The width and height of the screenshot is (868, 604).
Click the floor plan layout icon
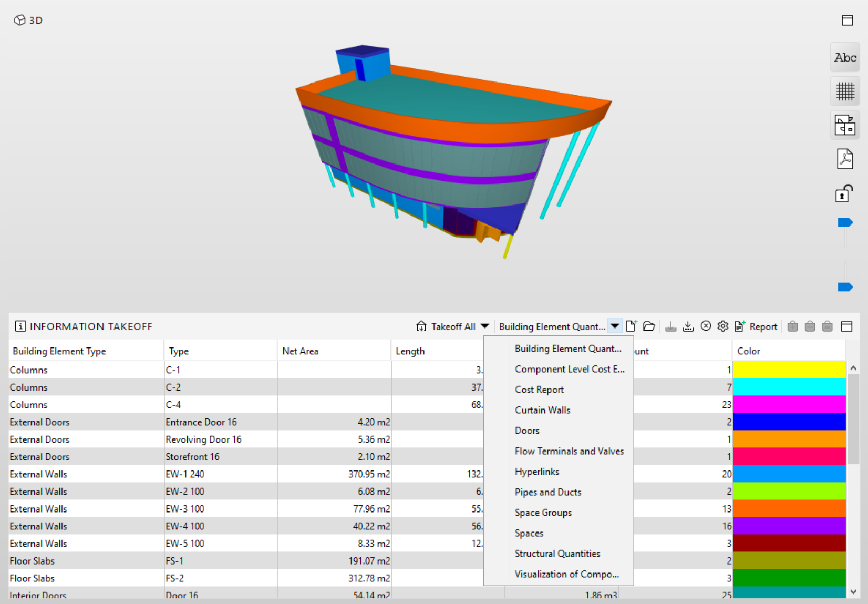pyautogui.click(x=845, y=125)
